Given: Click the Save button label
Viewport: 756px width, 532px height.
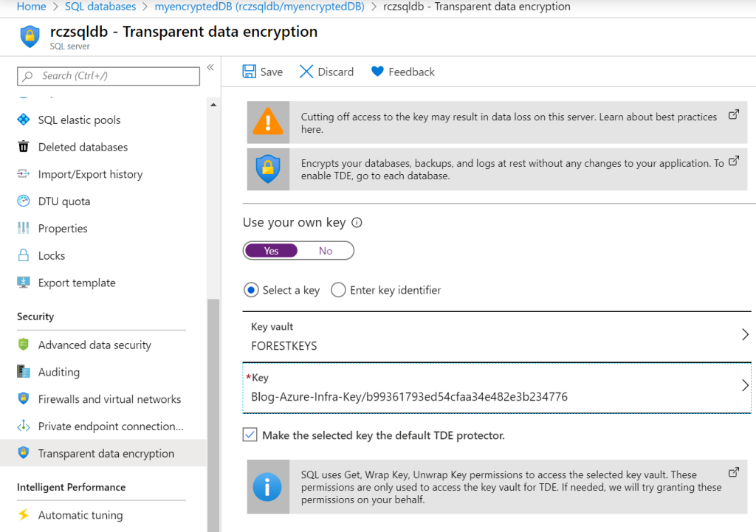Looking at the screenshot, I should pyautogui.click(x=272, y=72).
